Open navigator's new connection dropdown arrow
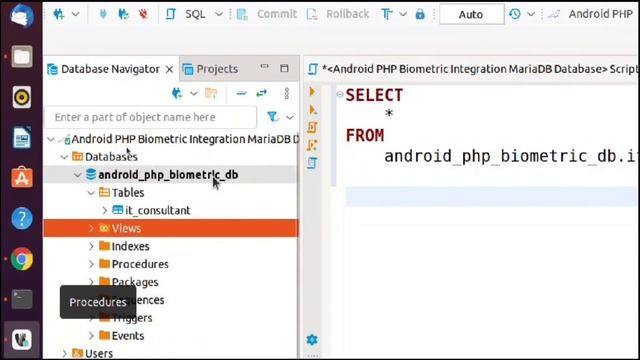This screenshot has height=360, width=640. [x=193, y=94]
